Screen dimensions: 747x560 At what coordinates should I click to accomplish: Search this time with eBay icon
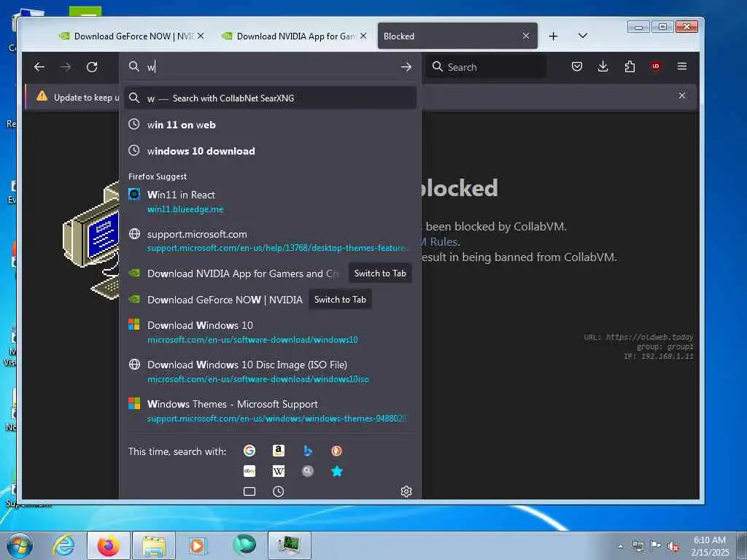(x=249, y=471)
